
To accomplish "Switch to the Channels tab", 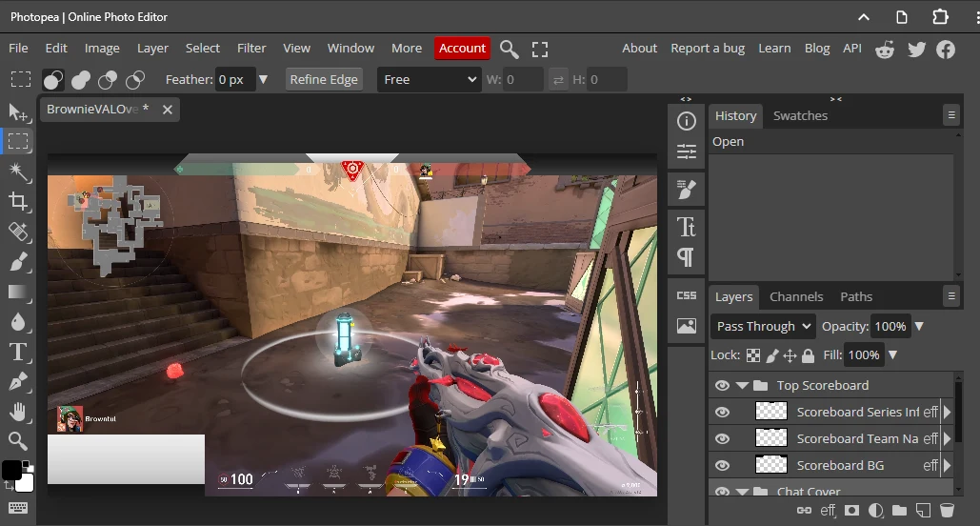I will point(796,296).
